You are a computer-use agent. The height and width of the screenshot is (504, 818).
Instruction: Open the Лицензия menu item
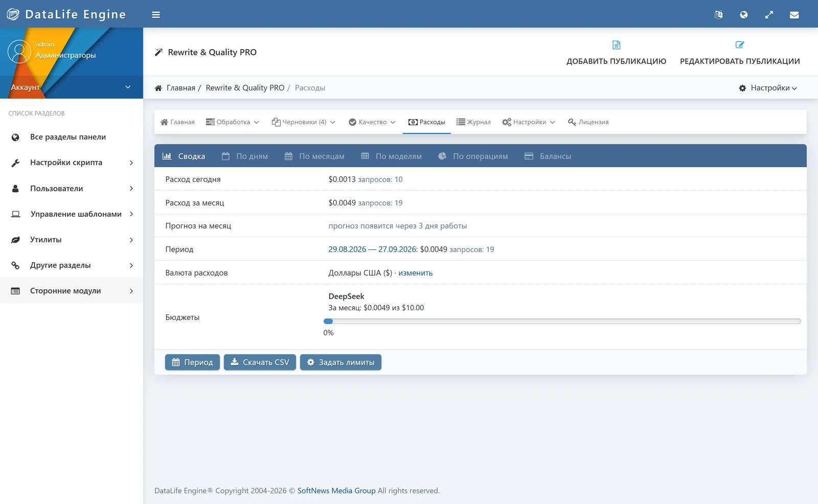pos(588,122)
